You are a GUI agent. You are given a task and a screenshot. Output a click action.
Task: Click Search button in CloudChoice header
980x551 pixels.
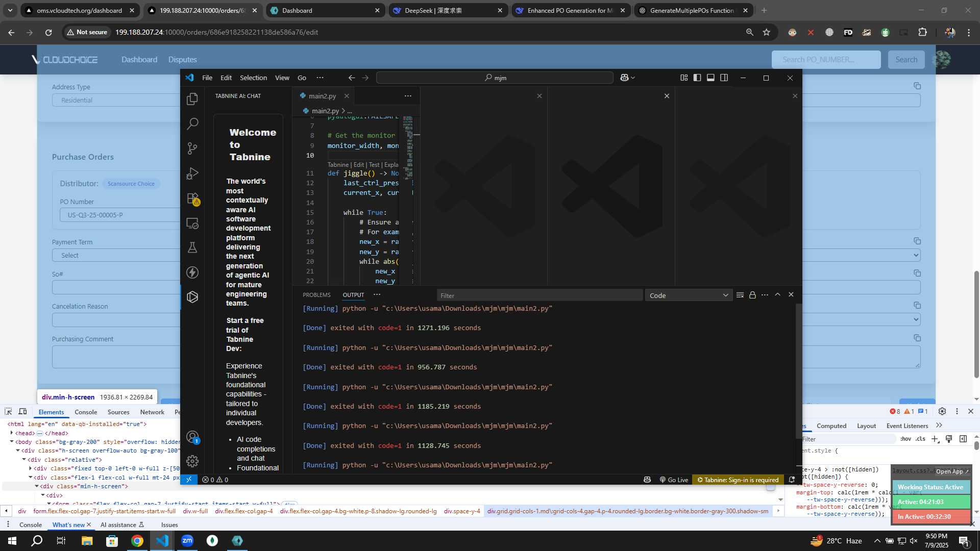tap(906, 60)
